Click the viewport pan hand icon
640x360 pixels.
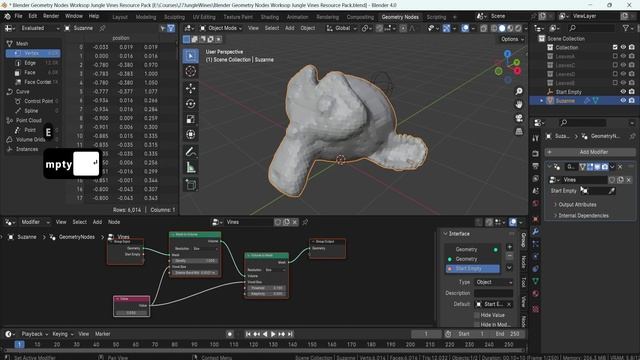click(519, 104)
